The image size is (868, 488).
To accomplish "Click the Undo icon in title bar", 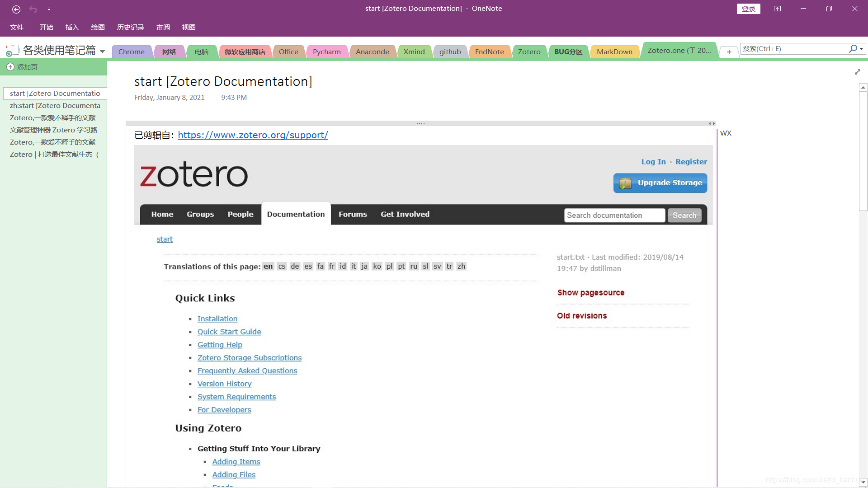I will pyautogui.click(x=33, y=9).
